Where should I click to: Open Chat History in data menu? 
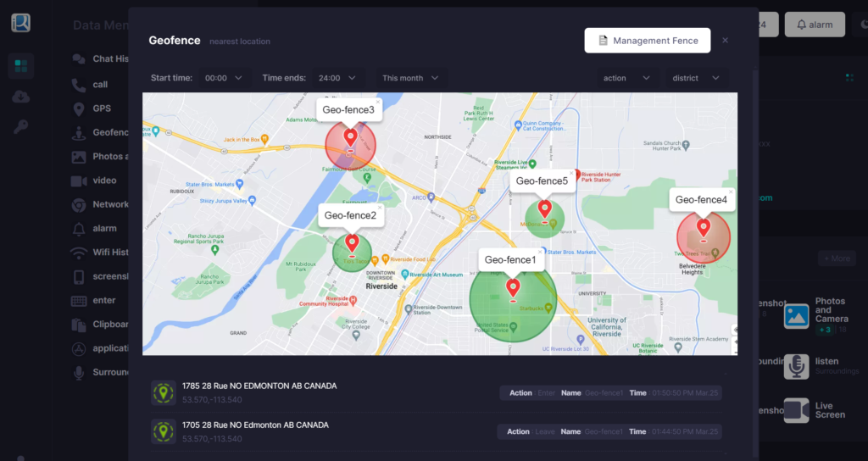pyautogui.click(x=100, y=58)
